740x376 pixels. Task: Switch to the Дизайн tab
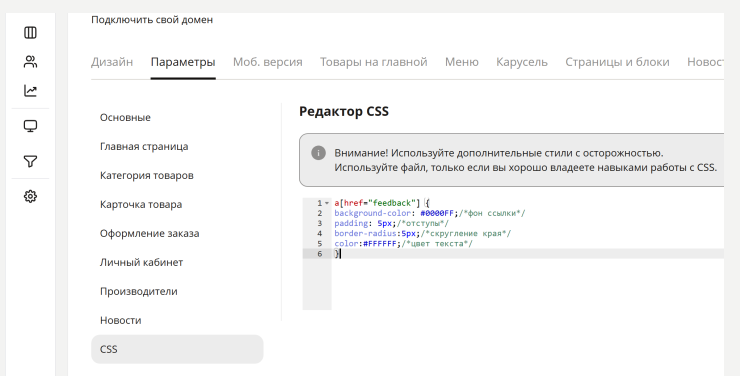coord(112,62)
